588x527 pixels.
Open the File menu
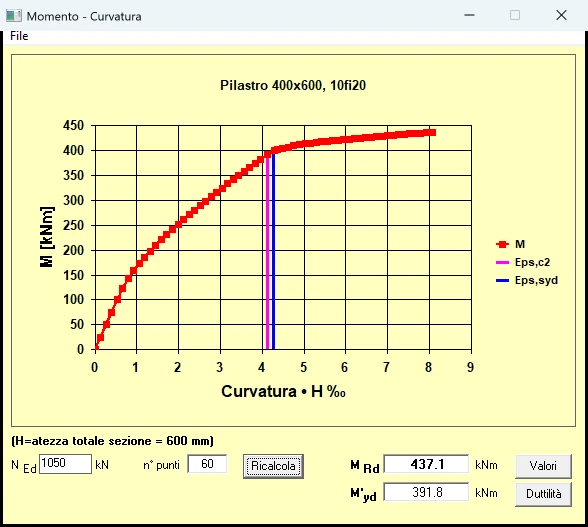point(19,36)
